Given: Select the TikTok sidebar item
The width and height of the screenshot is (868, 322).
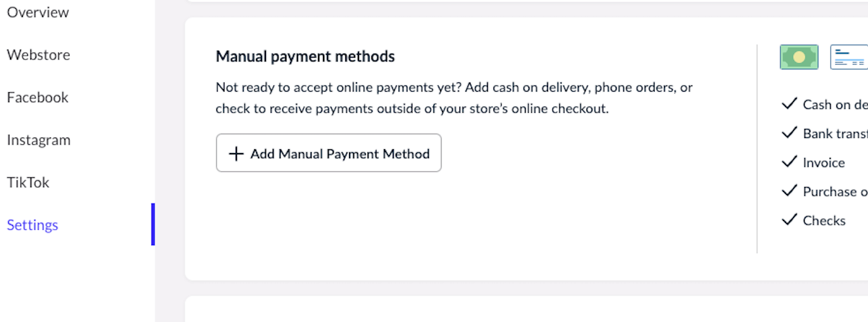Looking at the screenshot, I should click(x=28, y=183).
